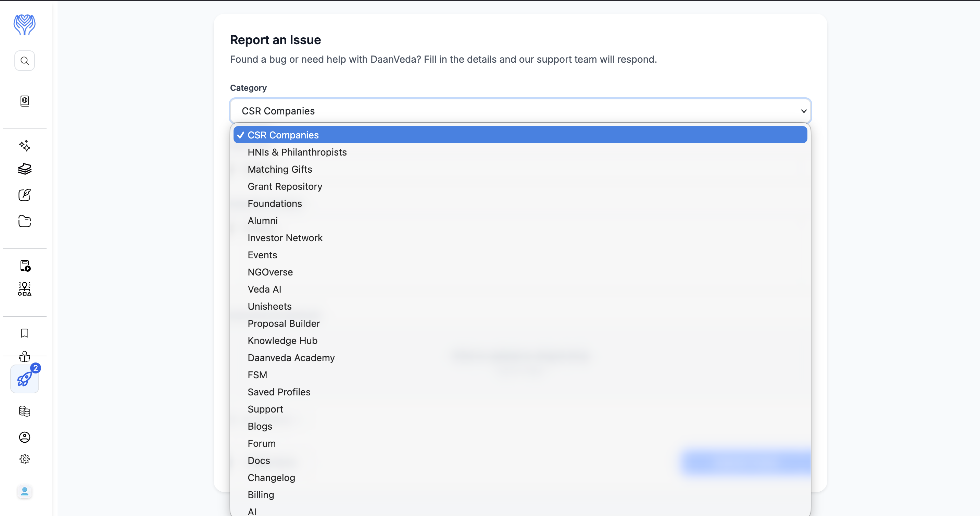Screen dimensions: 980x516
Task: Choose Support category
Action: [520, 409]
